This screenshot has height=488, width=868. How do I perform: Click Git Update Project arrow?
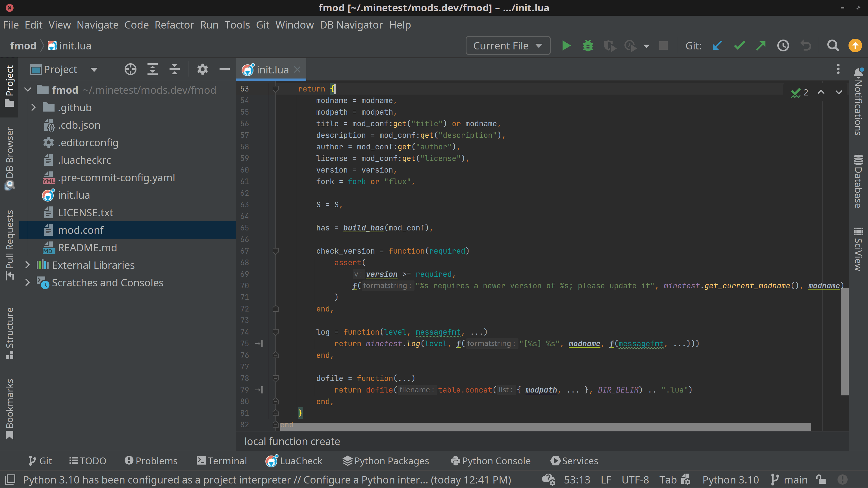717,45
